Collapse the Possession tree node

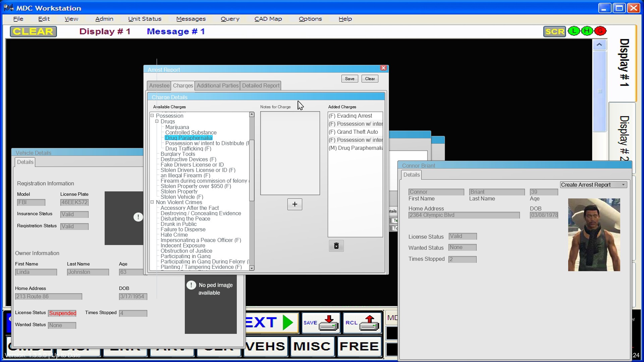pos(152,116)
